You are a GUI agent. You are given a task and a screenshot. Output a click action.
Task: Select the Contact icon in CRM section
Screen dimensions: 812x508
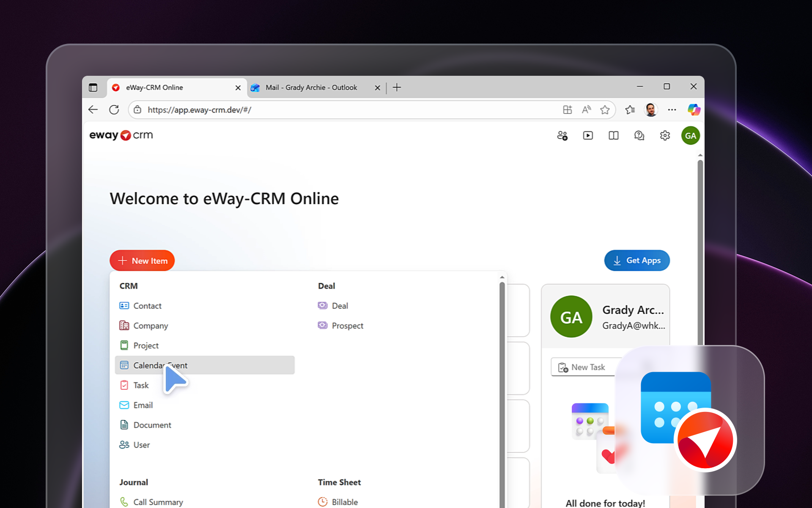coord(124,305)
